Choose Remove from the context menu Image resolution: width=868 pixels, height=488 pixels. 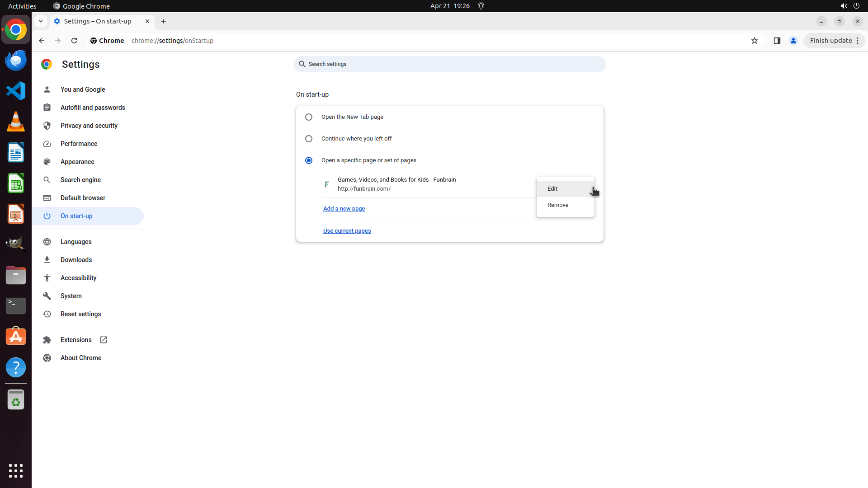558,205
